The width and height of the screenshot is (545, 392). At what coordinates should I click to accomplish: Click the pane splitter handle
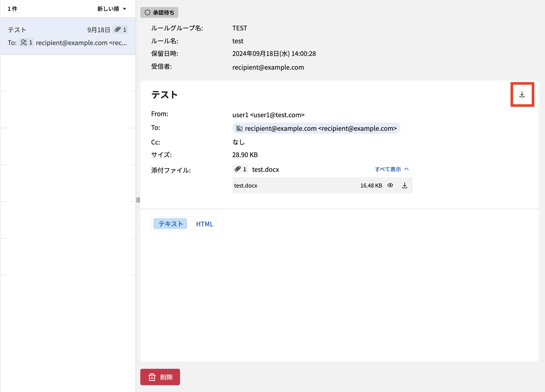(138, 200)
